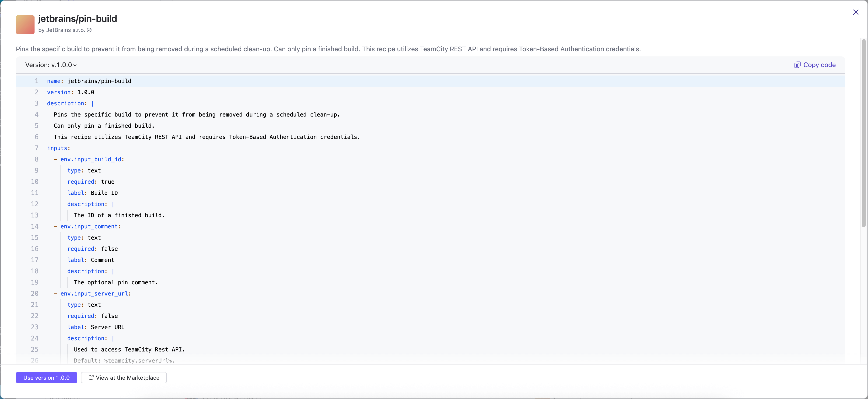The image size is (868, 399).
Task: Click the 'by JetBrains s.r.o.' author text
Action: point(62,30)
